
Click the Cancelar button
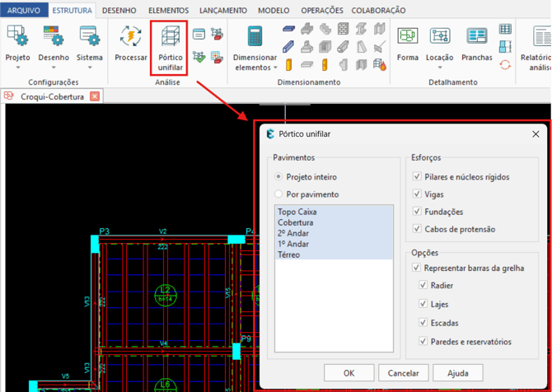click(x=404, y=373)
